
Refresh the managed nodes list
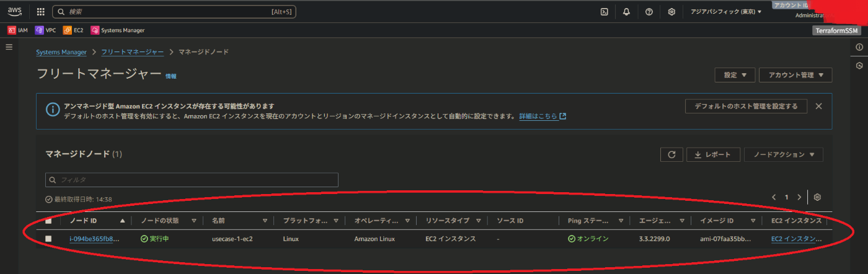(671, 154)
